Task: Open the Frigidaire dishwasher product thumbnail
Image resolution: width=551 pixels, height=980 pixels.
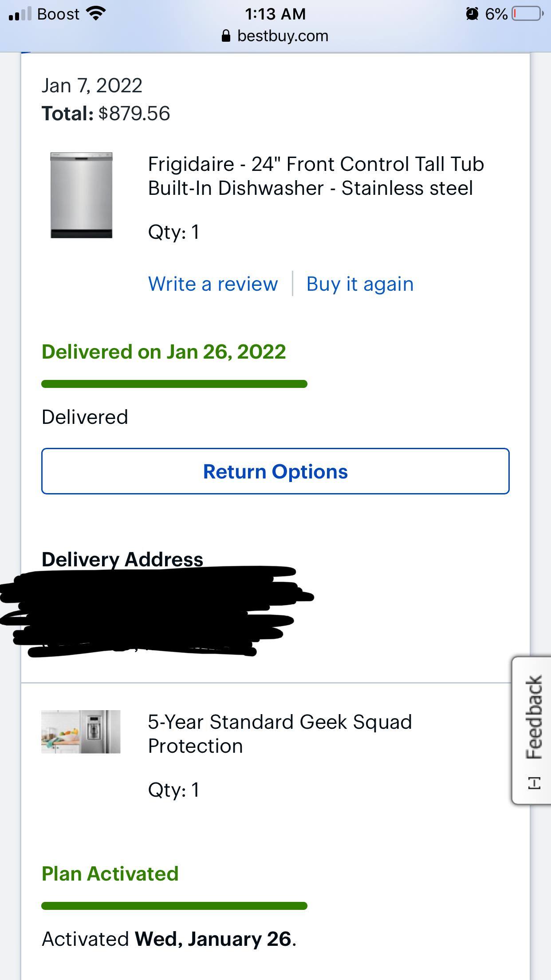Action: click(81, 195)
